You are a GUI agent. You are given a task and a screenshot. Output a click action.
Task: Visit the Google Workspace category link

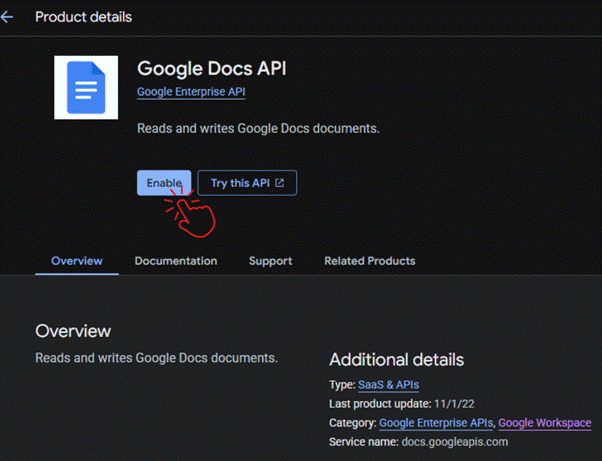click(x=544, y=423)
